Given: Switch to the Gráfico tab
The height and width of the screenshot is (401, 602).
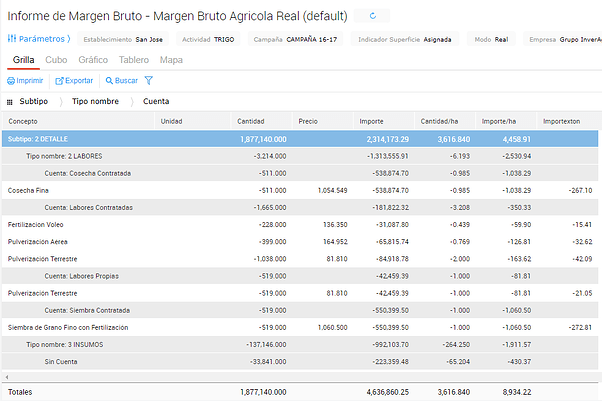Looking at the screenshot, I should (x=93, y=60).
